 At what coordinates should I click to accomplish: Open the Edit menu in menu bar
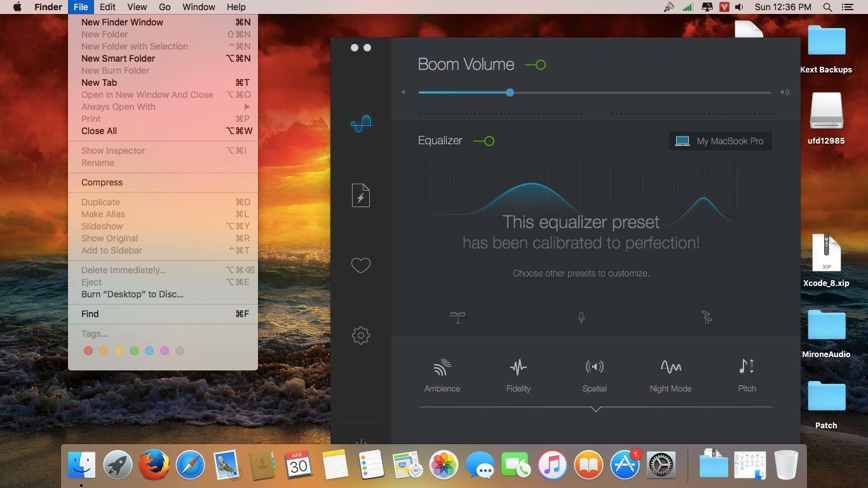[107, 7]
